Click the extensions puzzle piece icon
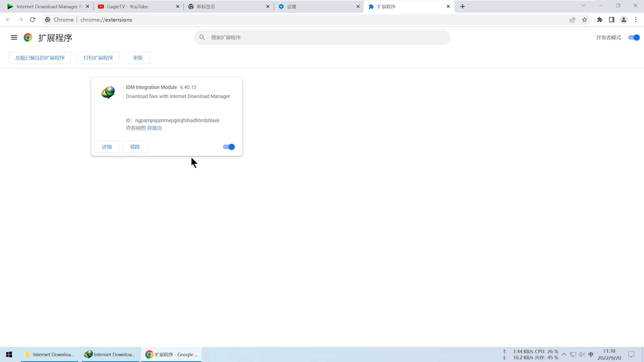644x362 pixels. pos(599,19)
